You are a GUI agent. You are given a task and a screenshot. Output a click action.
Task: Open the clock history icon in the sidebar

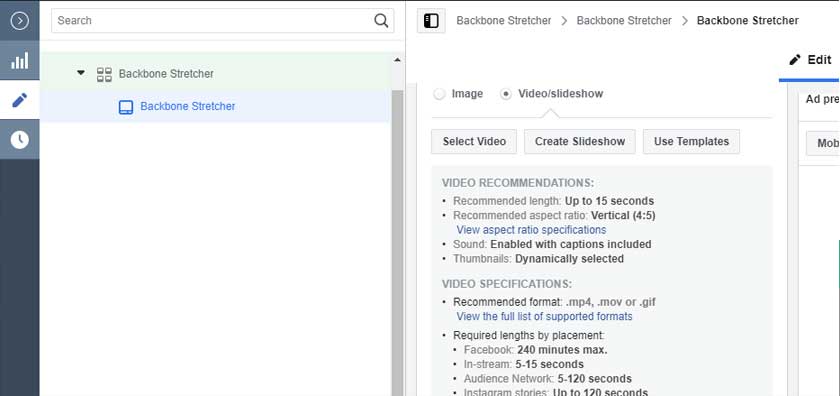20,139
